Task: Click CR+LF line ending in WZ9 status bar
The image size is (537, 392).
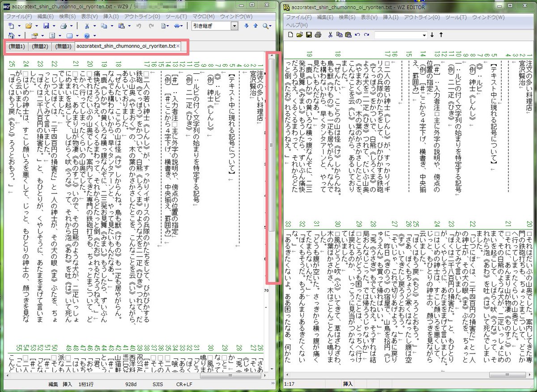Action: coord(184,384)
